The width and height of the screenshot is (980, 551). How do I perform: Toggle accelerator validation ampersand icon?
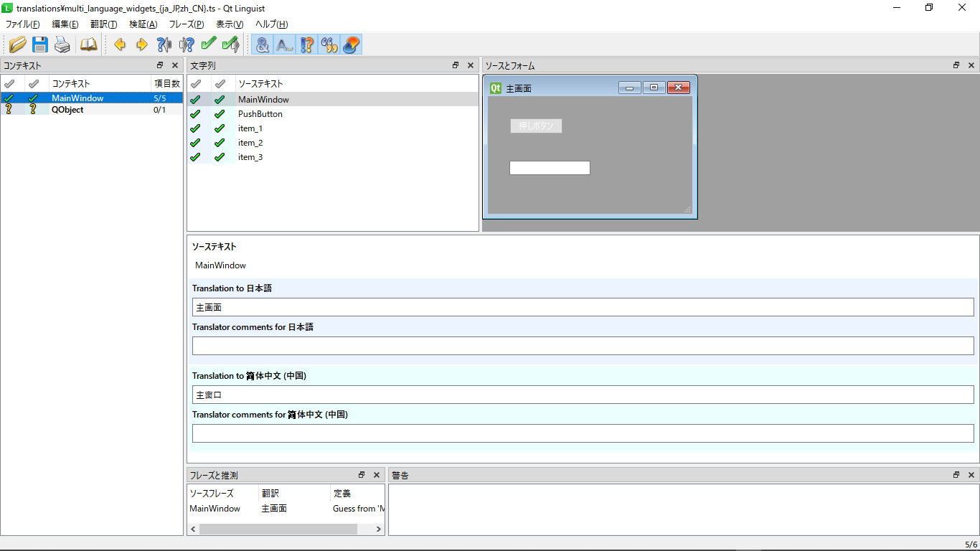pyautogui.click(x=263, y=44)
